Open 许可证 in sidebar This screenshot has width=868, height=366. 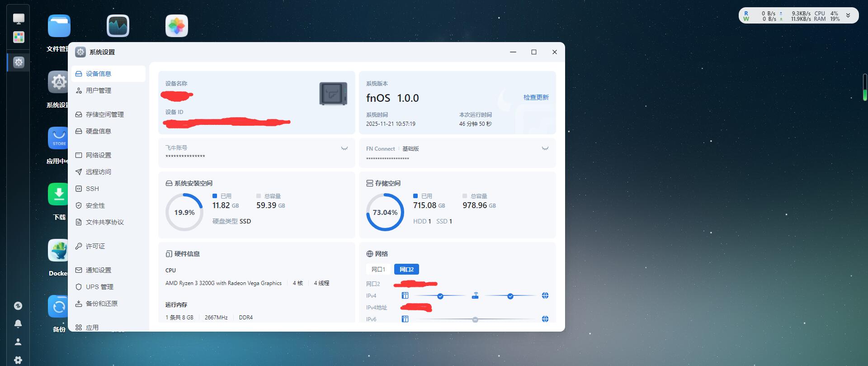(x=108, y=246)
